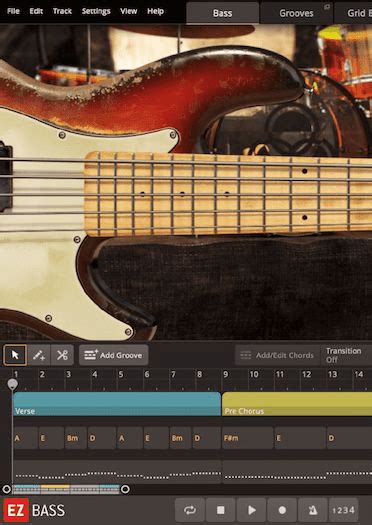Click bar 5 on the timeline ruler
The height and width of the screenshot is (525, 372).
click(x=121, y=374)
